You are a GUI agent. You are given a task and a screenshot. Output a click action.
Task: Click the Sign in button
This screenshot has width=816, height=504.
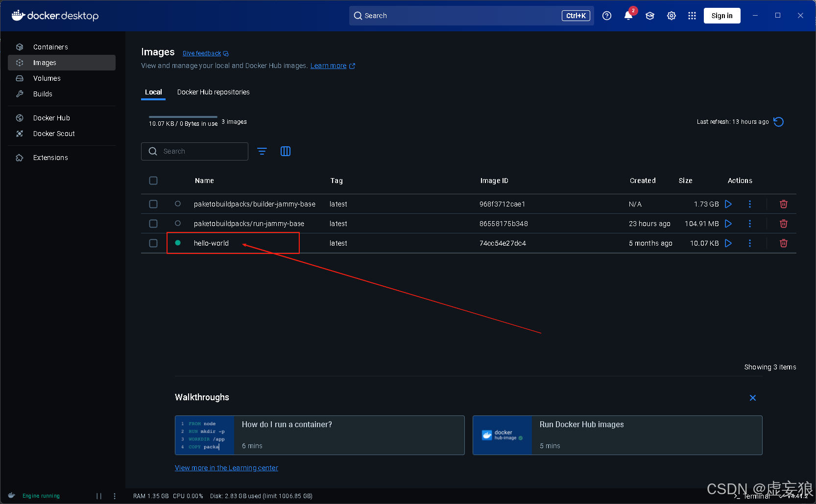[x=722, y=16]
